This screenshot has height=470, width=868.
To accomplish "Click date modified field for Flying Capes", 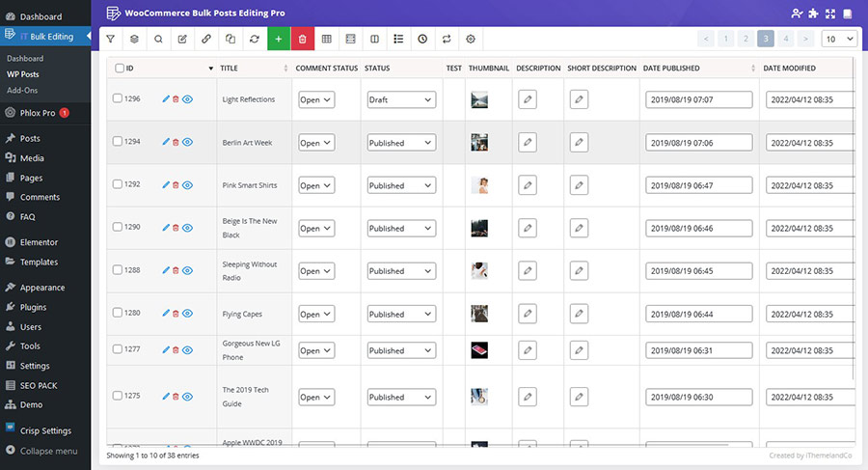I will pos(810,314).
